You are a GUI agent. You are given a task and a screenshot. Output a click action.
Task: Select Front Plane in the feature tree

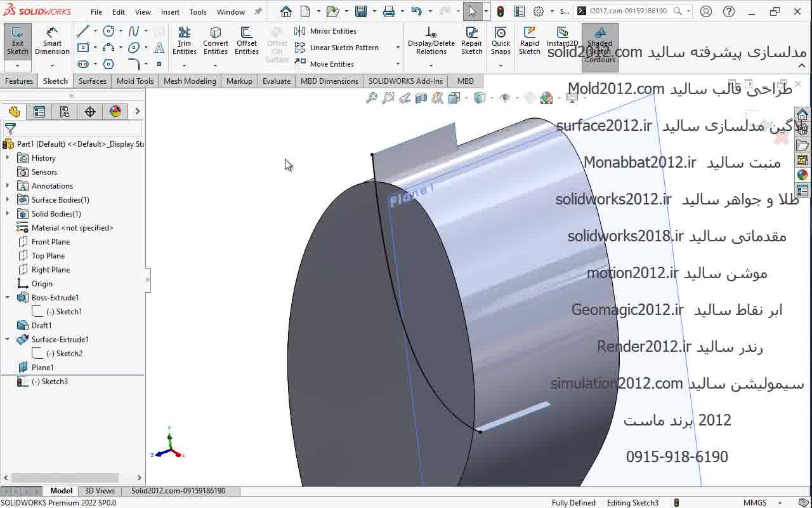(x=51, y=242)
